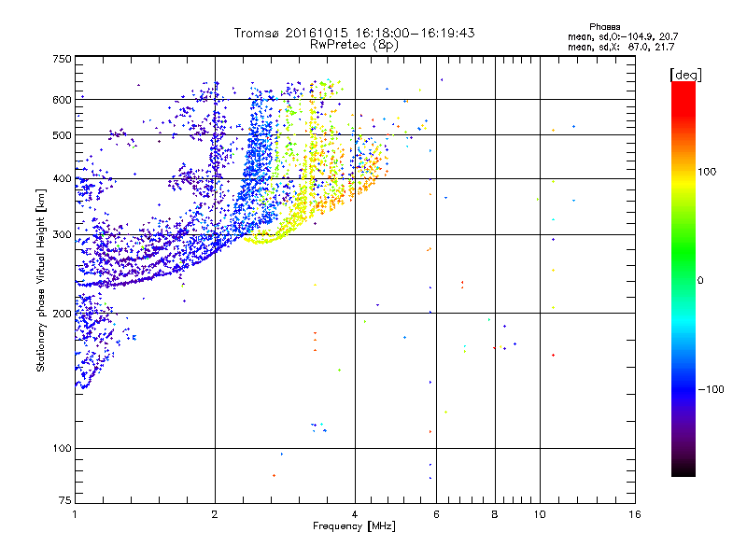
Task: Click the 600 tick on height axis
Action: 63,100
